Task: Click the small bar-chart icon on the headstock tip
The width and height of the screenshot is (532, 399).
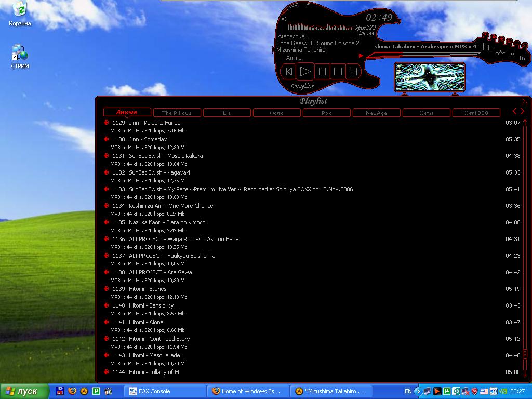Action: click(523, 58)
